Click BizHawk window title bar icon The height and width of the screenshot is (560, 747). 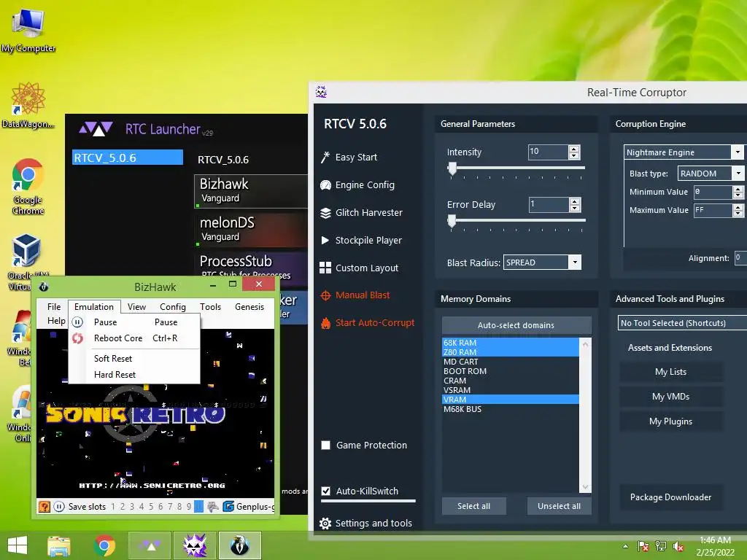[43, 287]
